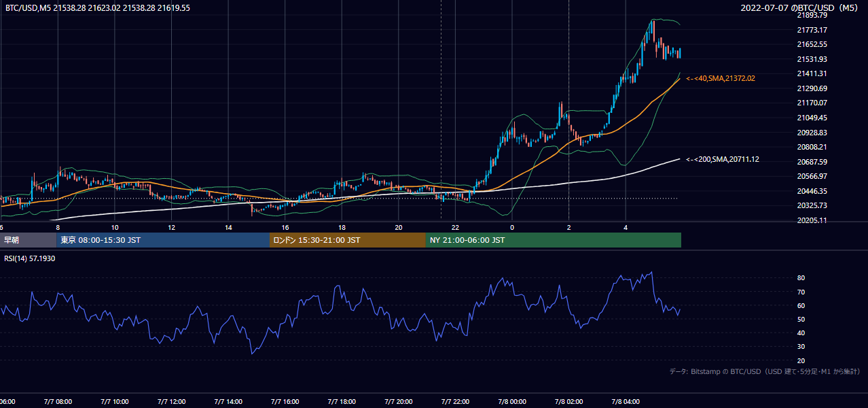Click RSI axis level 30

[x=801, y=346]
